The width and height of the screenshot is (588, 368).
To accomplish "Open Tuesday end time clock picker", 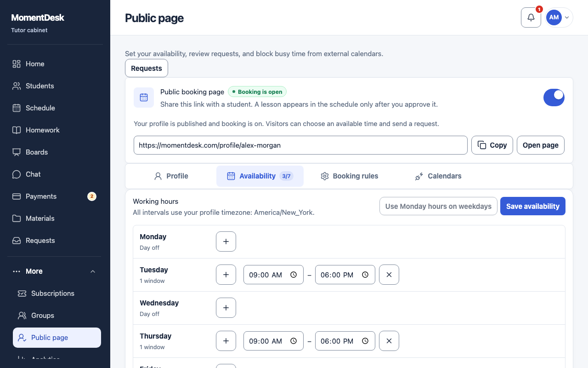I will click(x=365, y=275).
